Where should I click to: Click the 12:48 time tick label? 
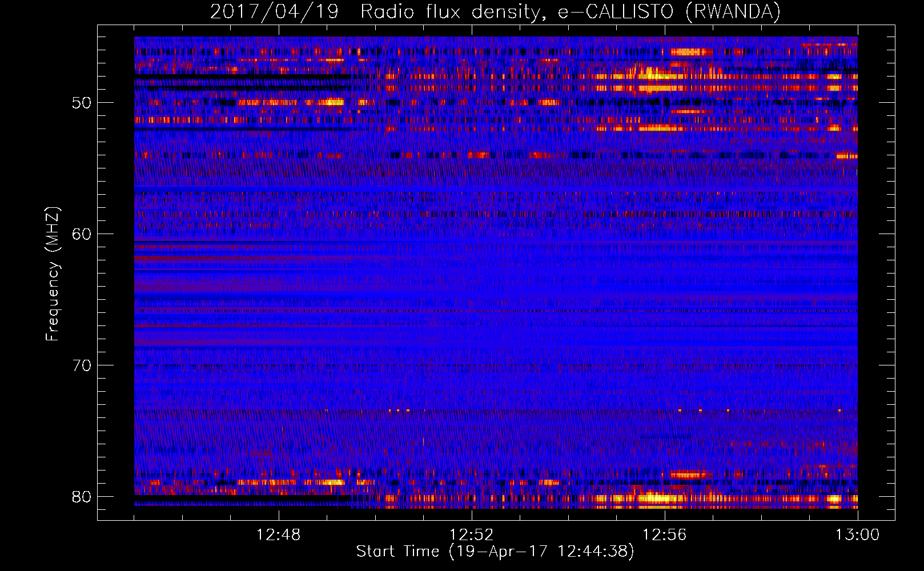pos(279,535)
